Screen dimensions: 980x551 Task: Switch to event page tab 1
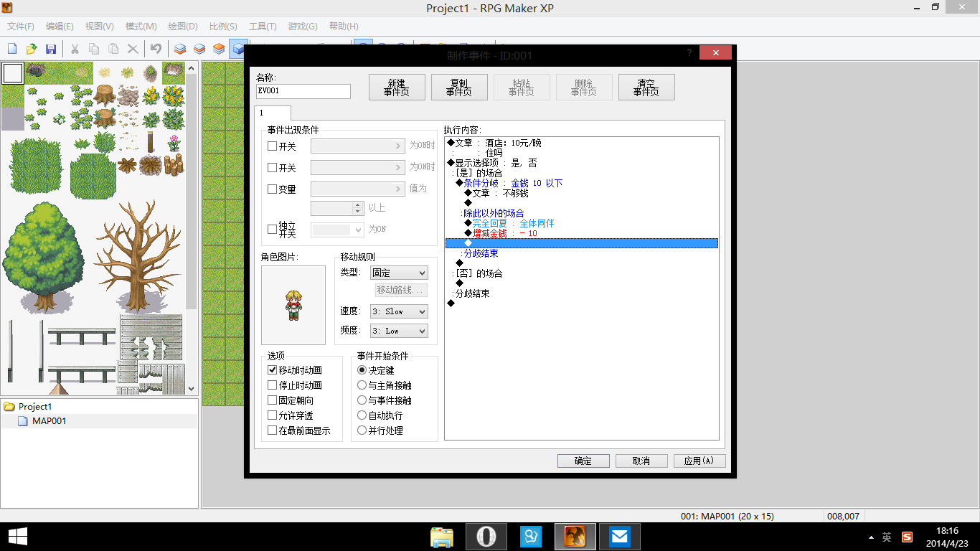tap(273, 113)
